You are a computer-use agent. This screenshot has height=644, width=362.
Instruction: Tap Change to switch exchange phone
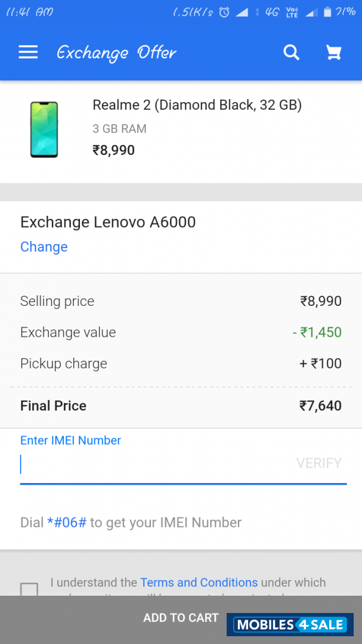[x=44, y=246]
